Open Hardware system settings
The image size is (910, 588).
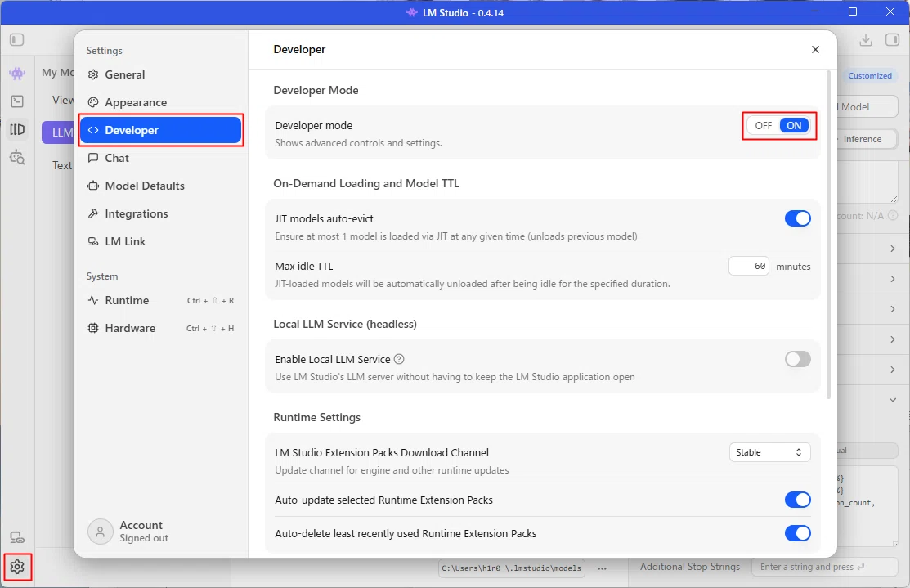[161, 328]
